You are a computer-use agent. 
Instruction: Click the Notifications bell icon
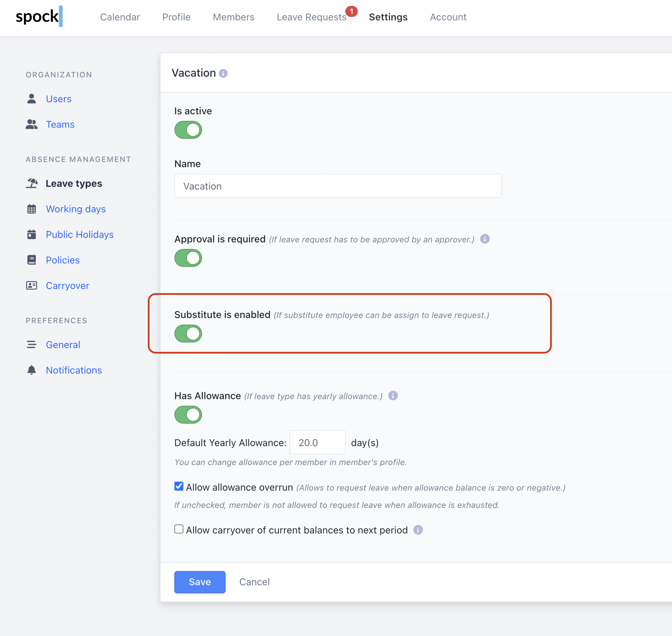click(x=31, y=370)
